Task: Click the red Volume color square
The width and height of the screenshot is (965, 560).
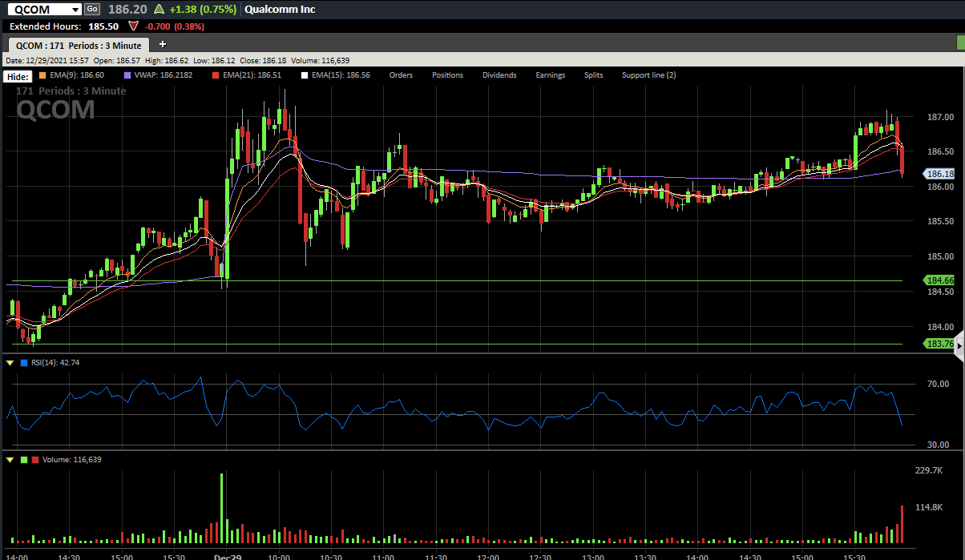Action: (34, 460)
